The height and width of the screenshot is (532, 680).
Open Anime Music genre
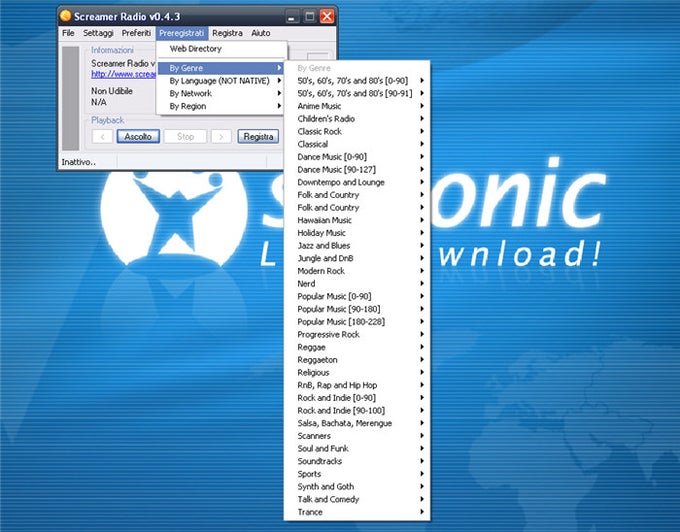pyautogui.click(x=357, y=106)
